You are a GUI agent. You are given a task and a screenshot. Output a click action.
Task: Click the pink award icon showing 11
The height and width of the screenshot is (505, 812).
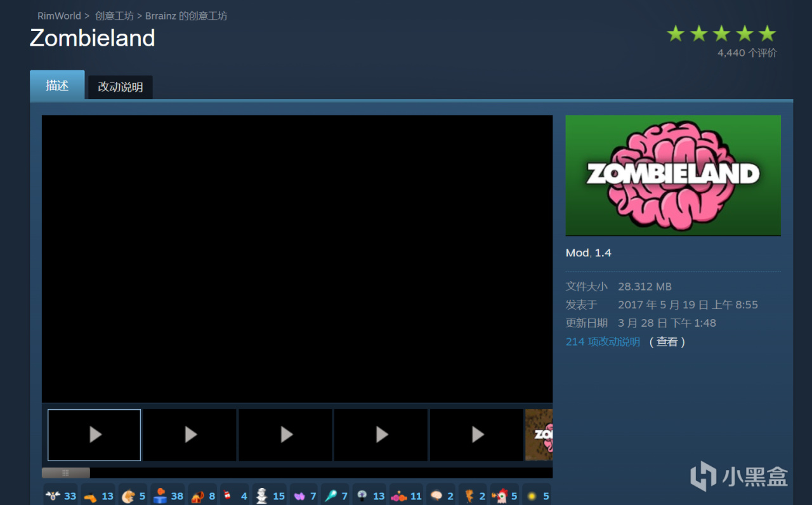(x=406, y=495)
